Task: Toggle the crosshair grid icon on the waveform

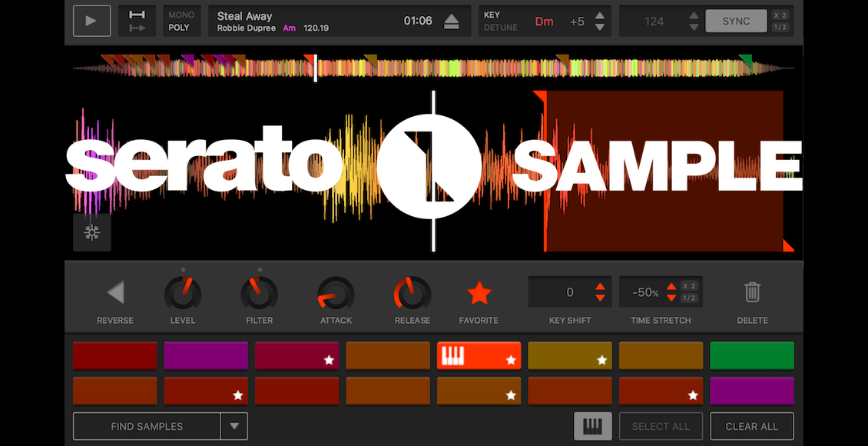Action: (92, 233)
